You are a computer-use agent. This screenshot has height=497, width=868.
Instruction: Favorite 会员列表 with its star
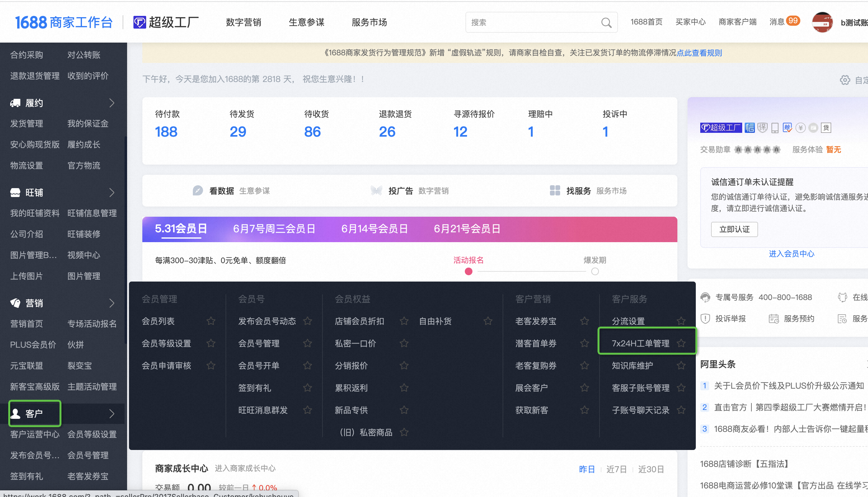click(x=211, y=321)
